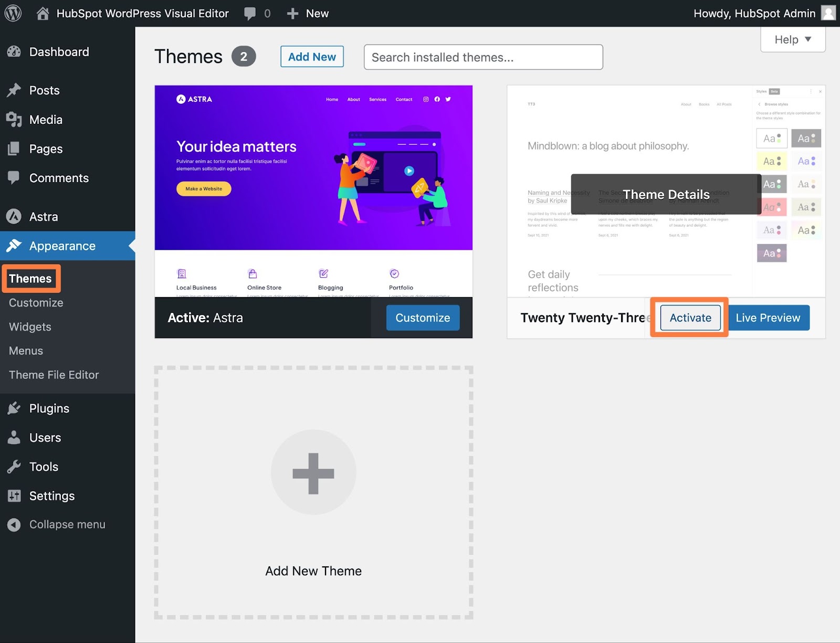Open the comments bubble icon in admin bar
Image resolution: width=840 pixels, height=643 pixels.
[250, 13]
